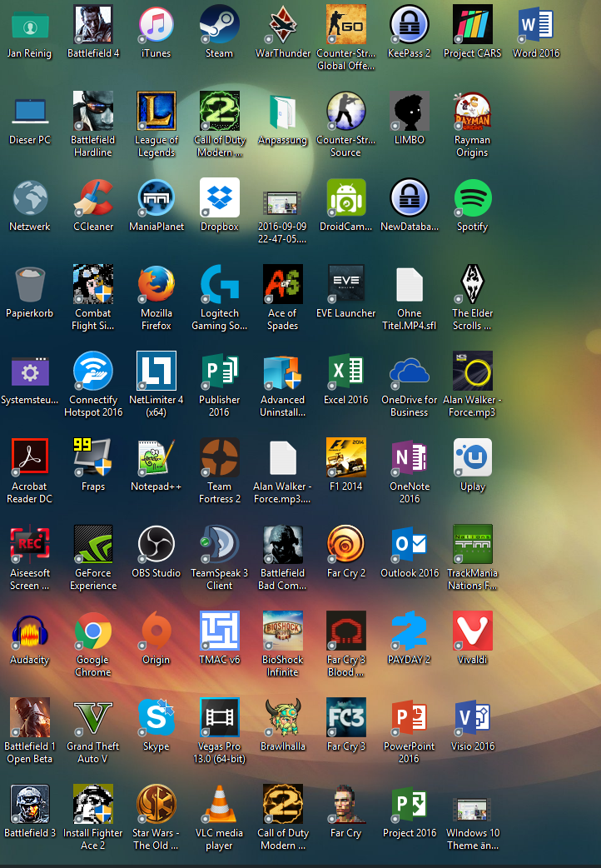601x868 pixels.
Task: Open Connectify Hotspot 2016 icon
Action: click(x=93, y=371)
